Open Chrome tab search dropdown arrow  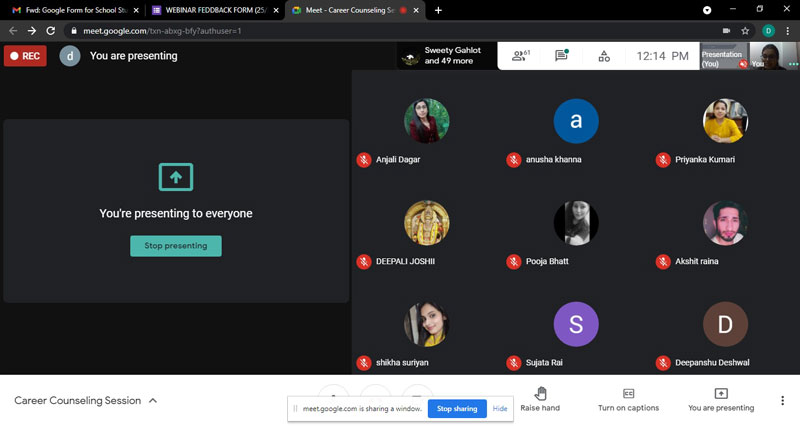pyautogui.click(x=708, y=10)
